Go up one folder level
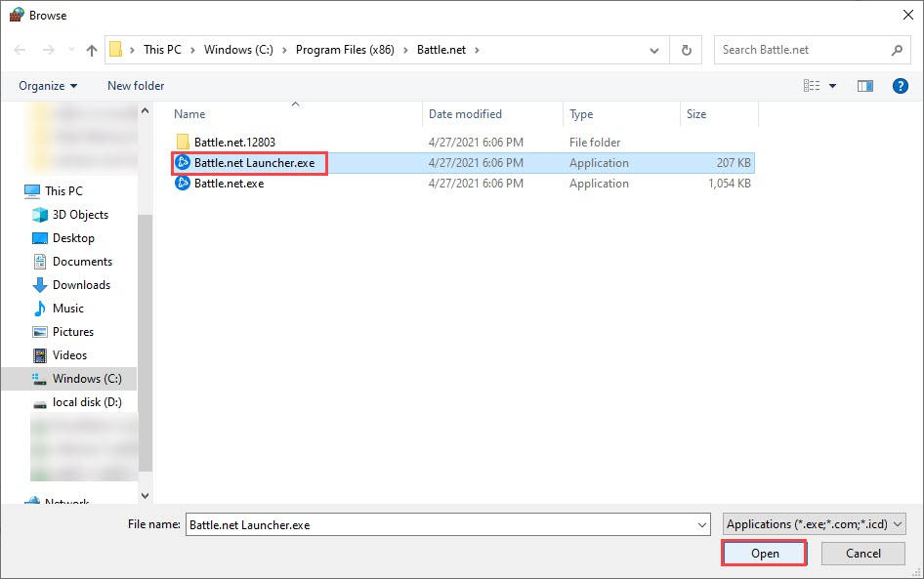 pos(92,50)
